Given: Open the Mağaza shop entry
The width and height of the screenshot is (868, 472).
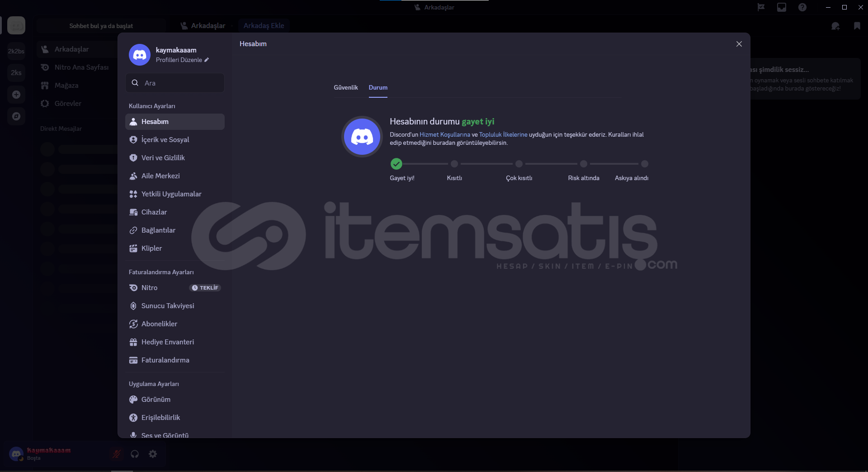Looking at the screenshot, I should pyautogui.click(x=77, y=86).
